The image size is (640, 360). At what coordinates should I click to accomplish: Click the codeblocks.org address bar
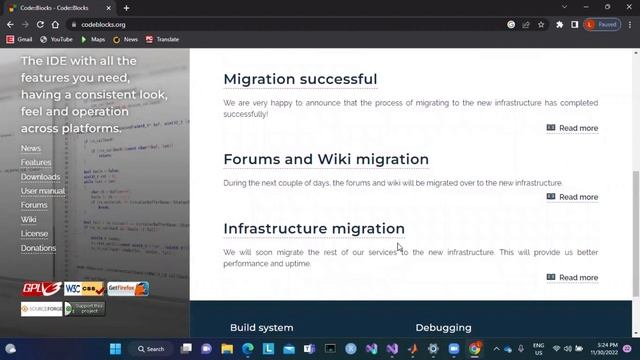click(x=286, y=24)
